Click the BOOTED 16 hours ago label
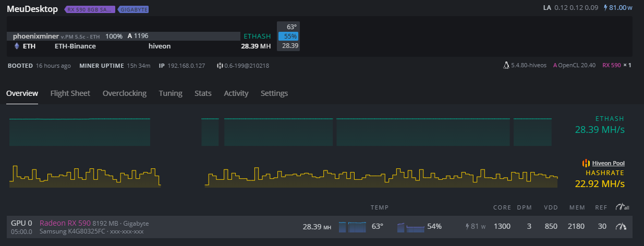Screen dimensions: 644x246 pyautogui.click(x=39, y=66)
